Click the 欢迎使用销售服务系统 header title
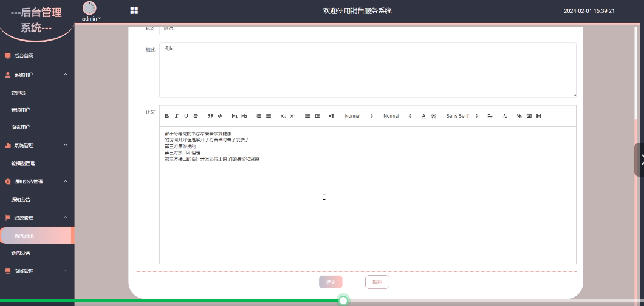 (x=357, y=11)
